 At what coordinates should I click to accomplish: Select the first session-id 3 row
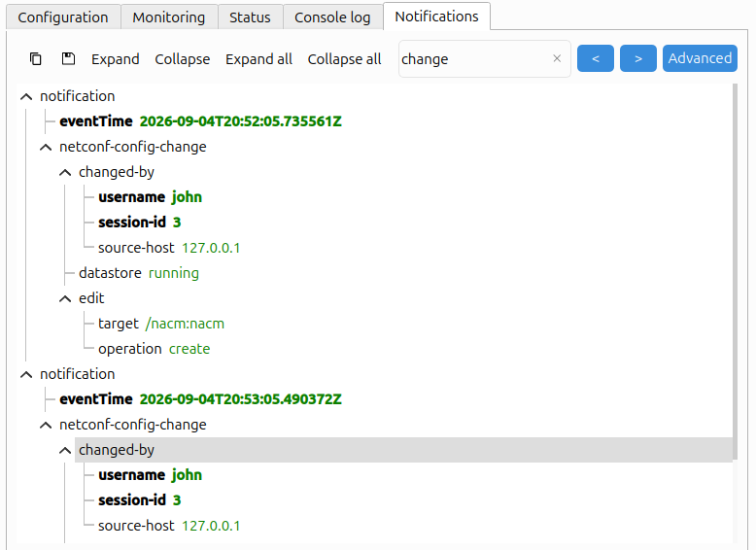pos(139,223)
